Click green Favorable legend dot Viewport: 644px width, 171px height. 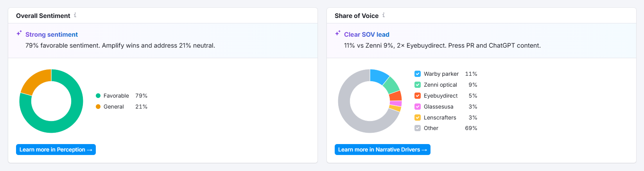98,96
